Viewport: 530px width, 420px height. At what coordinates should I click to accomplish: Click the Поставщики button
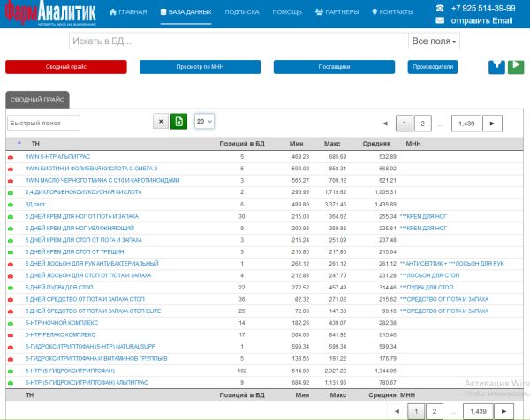334,67
